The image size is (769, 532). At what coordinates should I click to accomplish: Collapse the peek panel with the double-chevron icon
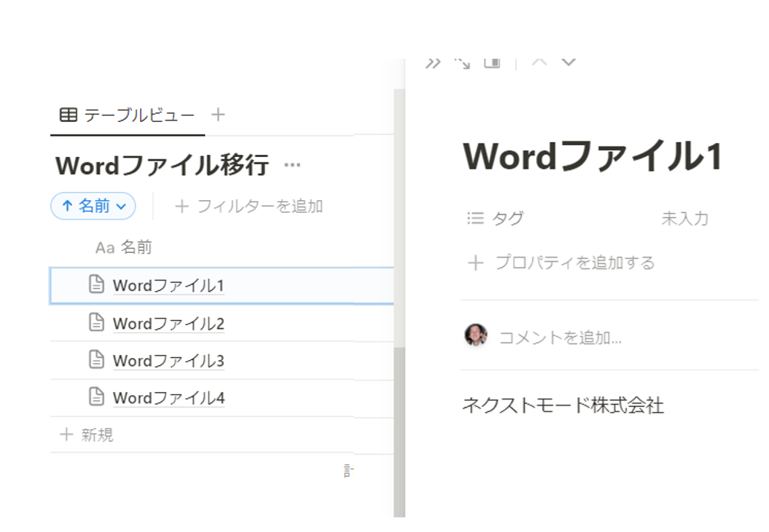[x=433, y=63]
